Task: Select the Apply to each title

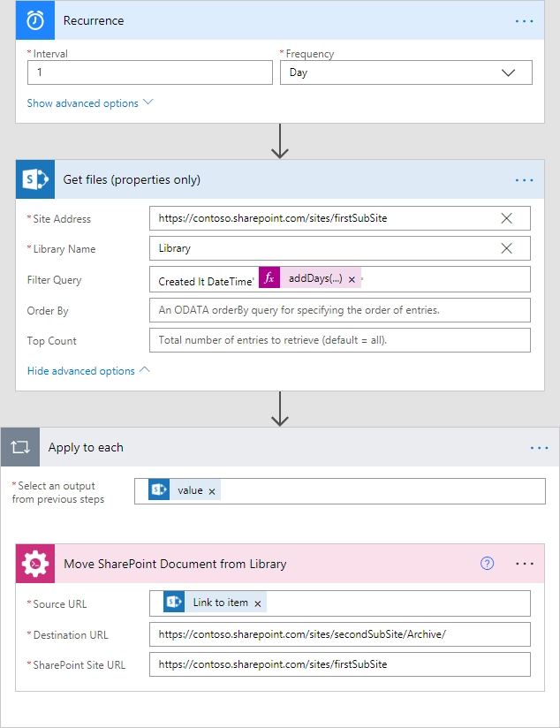Action: click(86, 447)
